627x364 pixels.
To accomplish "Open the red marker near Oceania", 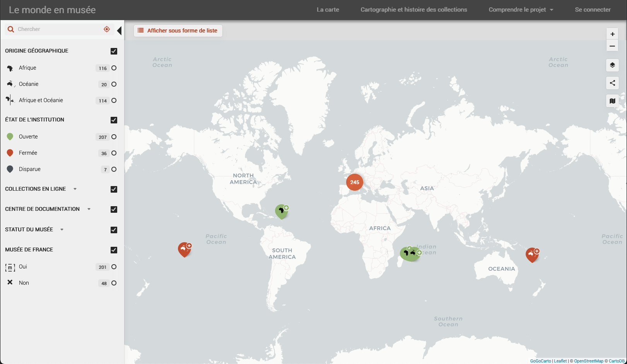I will [532, 255].
